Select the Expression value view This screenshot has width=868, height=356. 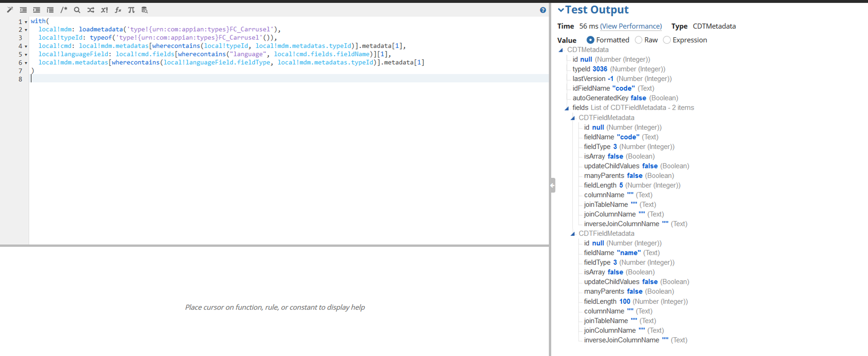coord(667,40)
